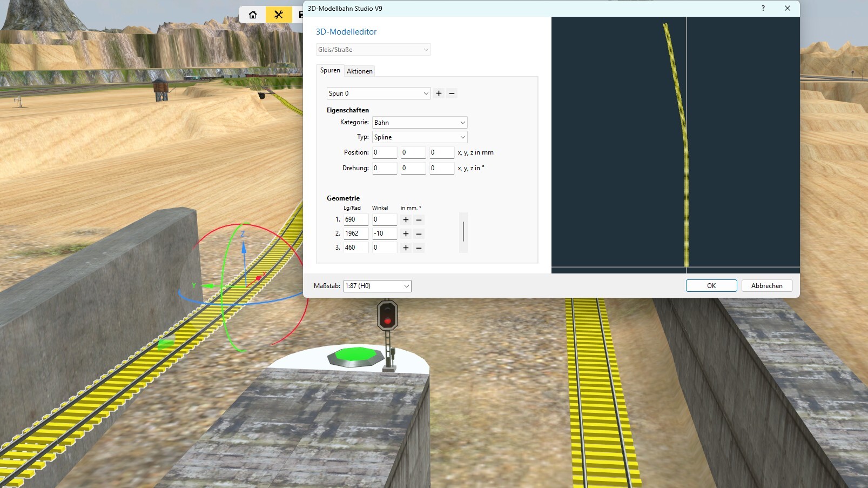Click the Position x input field
868x488 pixels.
tap(385, 152)
